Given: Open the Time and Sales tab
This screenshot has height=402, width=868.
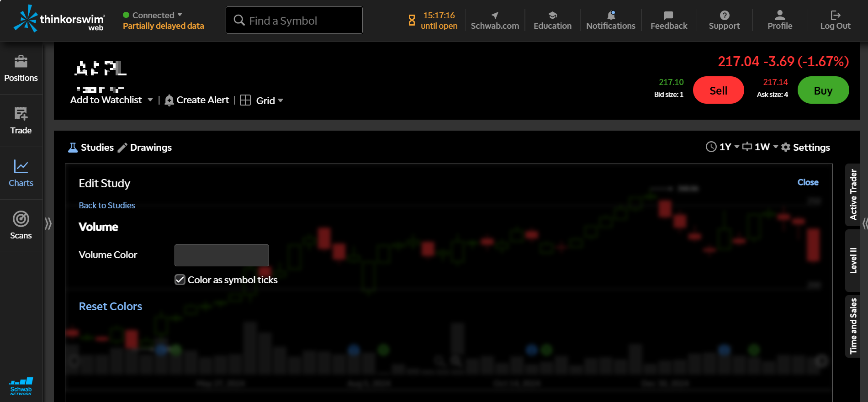Looking at the screenshot, I should coord(853,326).
